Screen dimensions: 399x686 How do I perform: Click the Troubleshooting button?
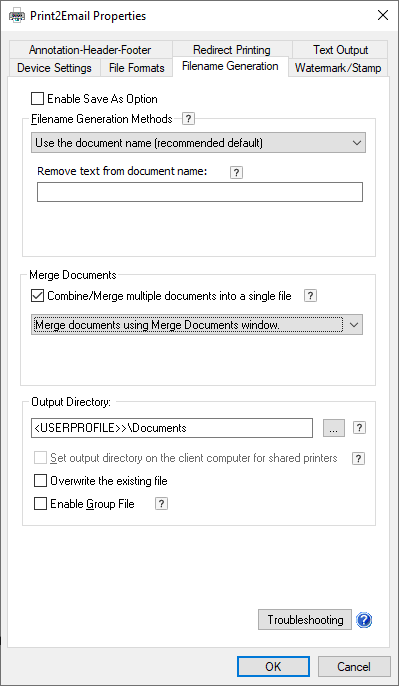tap(305, 620)
